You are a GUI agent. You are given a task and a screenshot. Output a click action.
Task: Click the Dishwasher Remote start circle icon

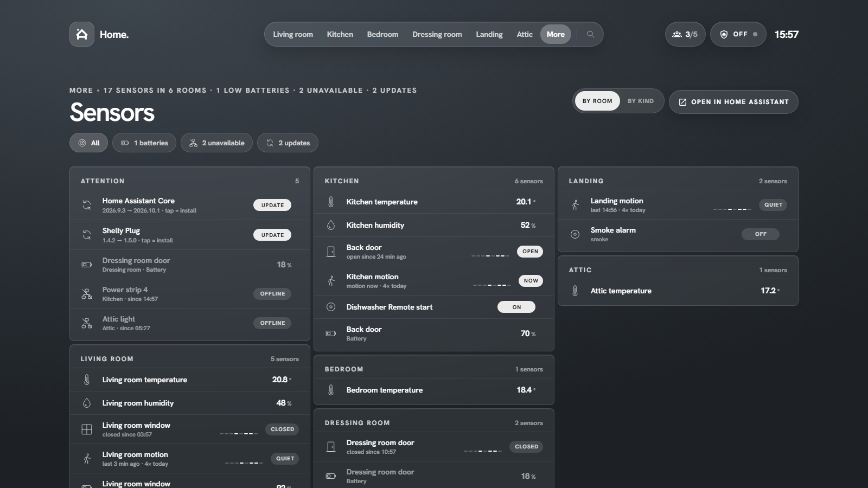(x=331, y=307)
